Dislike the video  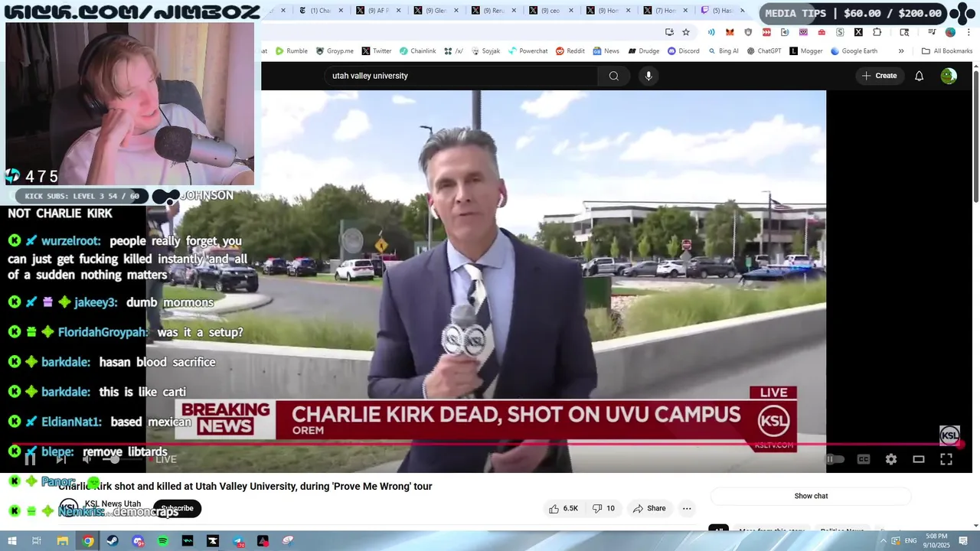tap(604, 508)
